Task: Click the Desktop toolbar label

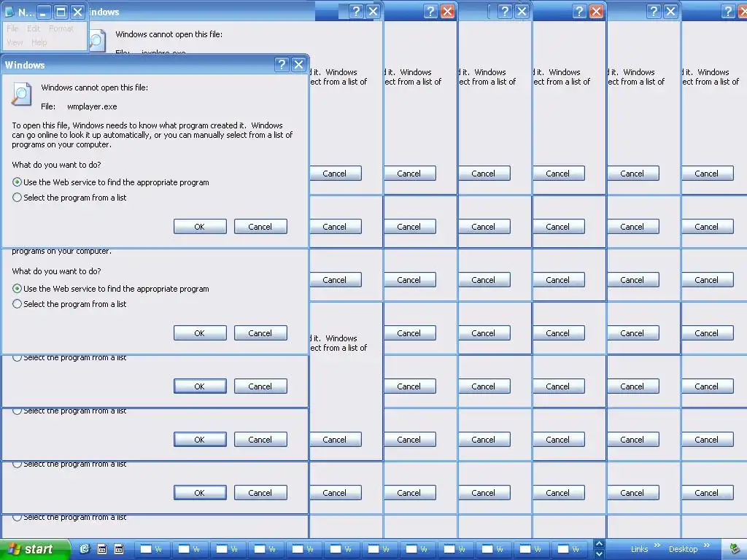Action: [683, 549]
